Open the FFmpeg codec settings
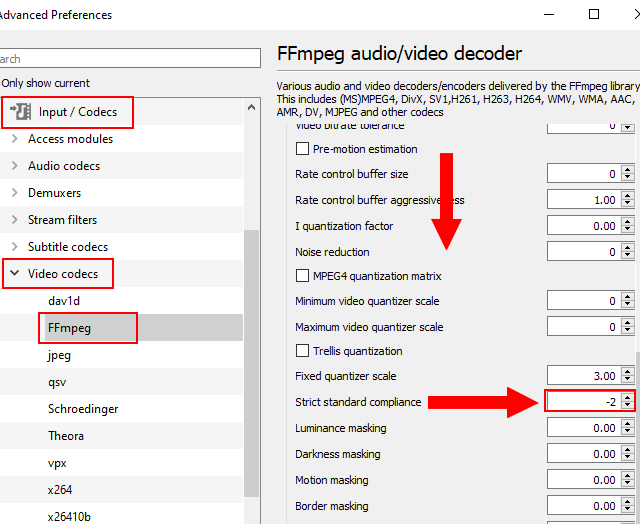Viewport: 640px width, 524px height. 69,328
